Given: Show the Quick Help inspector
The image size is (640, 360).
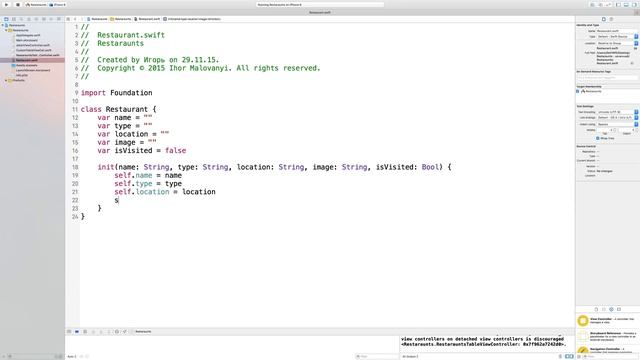Looking at the screenshot, I should click(611, 19).
